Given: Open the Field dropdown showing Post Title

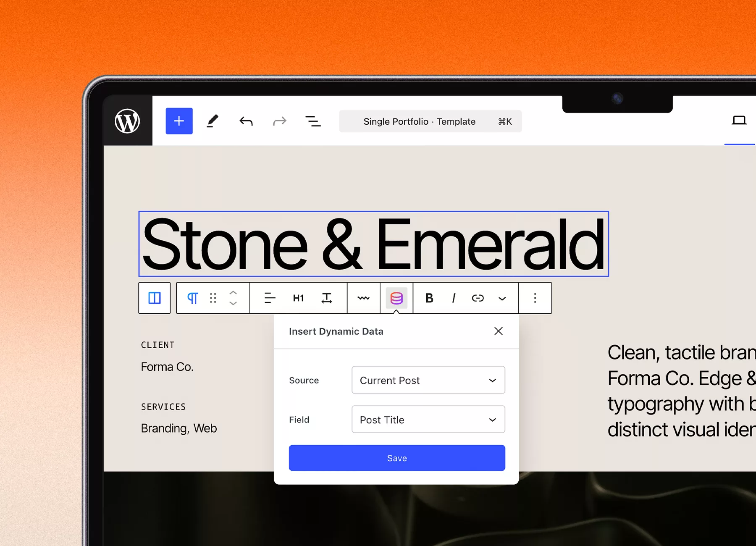Looking at the screenshot, I should coord(428,419).
